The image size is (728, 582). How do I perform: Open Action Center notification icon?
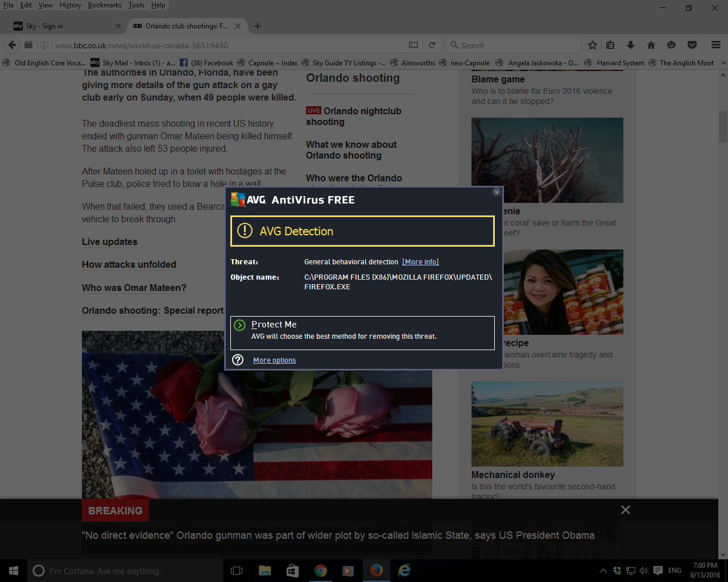[658, 571]
